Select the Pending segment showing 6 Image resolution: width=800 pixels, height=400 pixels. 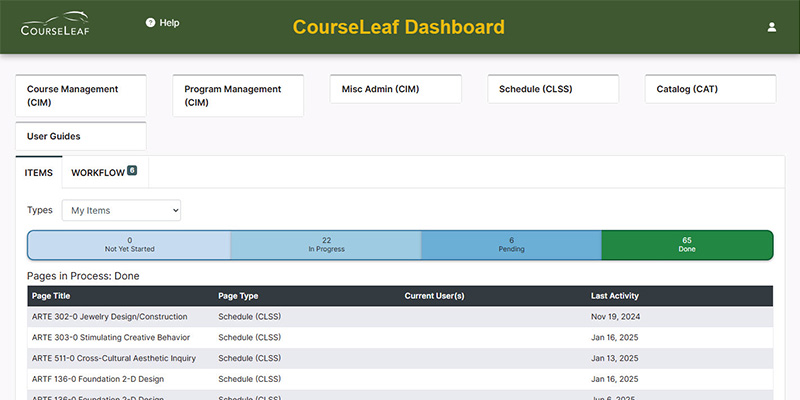(511, 245)
